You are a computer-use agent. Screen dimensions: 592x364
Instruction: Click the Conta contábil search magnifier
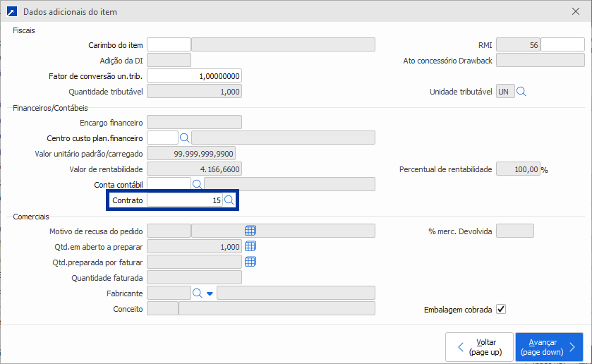[x=198, y=184]
